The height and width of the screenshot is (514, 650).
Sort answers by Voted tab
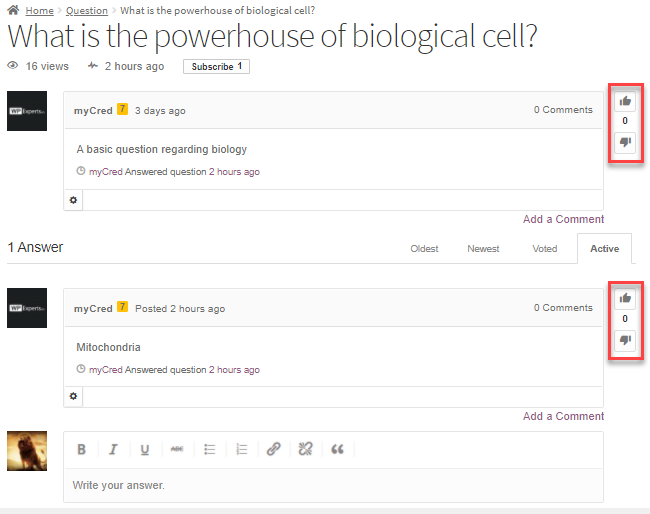point(544,249)
